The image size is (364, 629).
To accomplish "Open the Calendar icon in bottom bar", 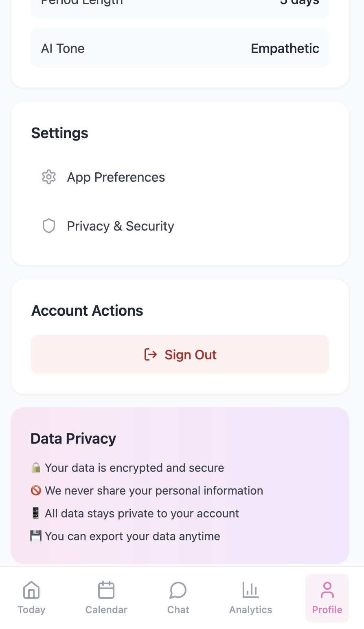I will pos(106,590).
